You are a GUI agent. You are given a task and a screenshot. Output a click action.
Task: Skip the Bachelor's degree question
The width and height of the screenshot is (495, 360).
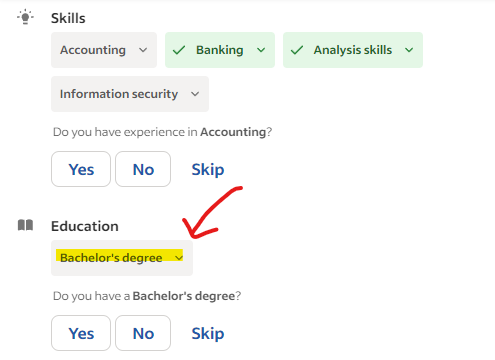point(208,333)
